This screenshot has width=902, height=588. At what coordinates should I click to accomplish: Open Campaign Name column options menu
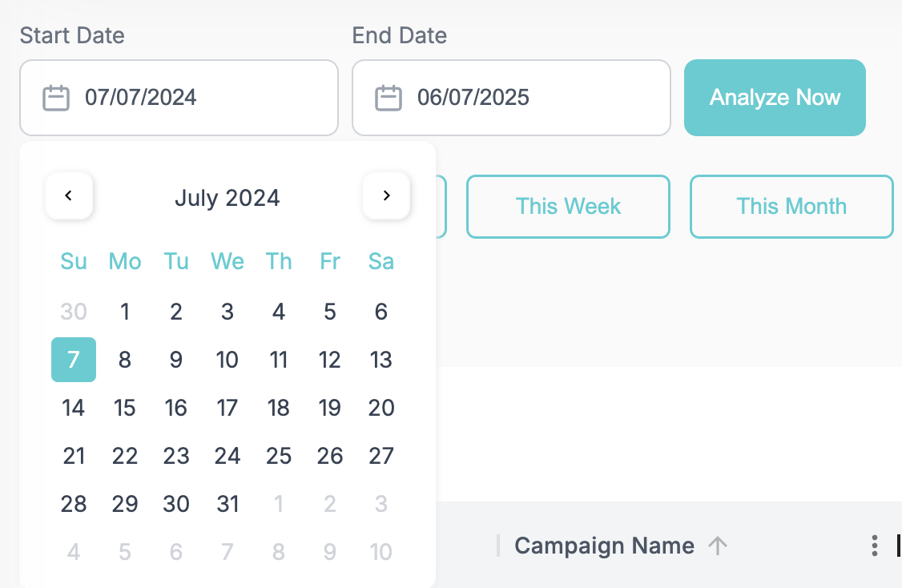click(875, 546)
